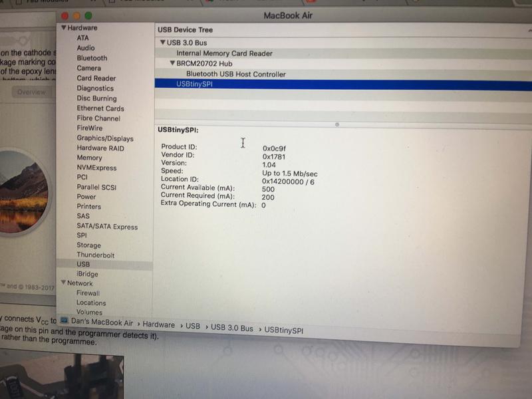Click the Version value 1.04
Image resolution: width=532 pixels, height=399 pixels.
269,165
